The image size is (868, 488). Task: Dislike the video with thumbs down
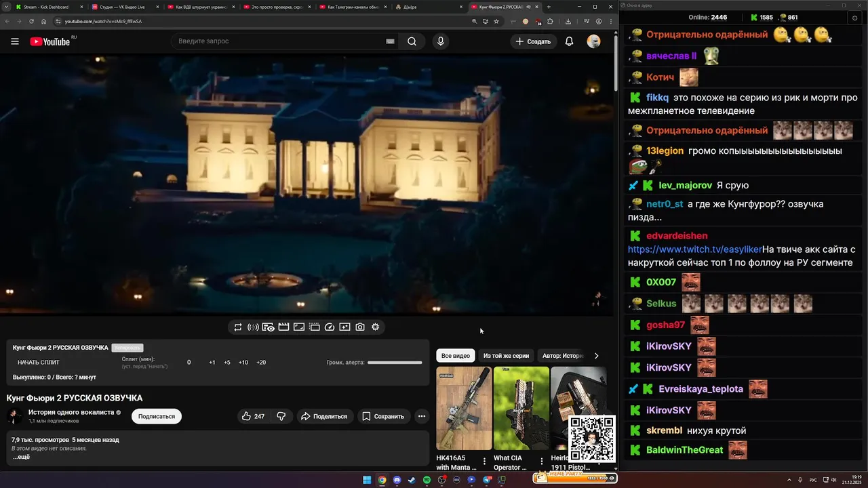[281, 416]
